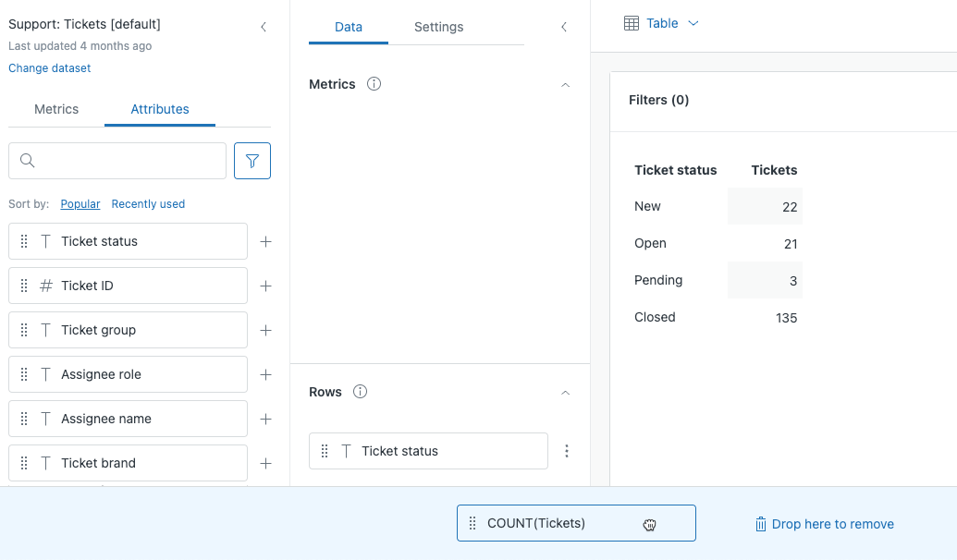The image size is (957, 560).
Task: Add Assignee role with its plus icon
Action: (x=265, y=374)
